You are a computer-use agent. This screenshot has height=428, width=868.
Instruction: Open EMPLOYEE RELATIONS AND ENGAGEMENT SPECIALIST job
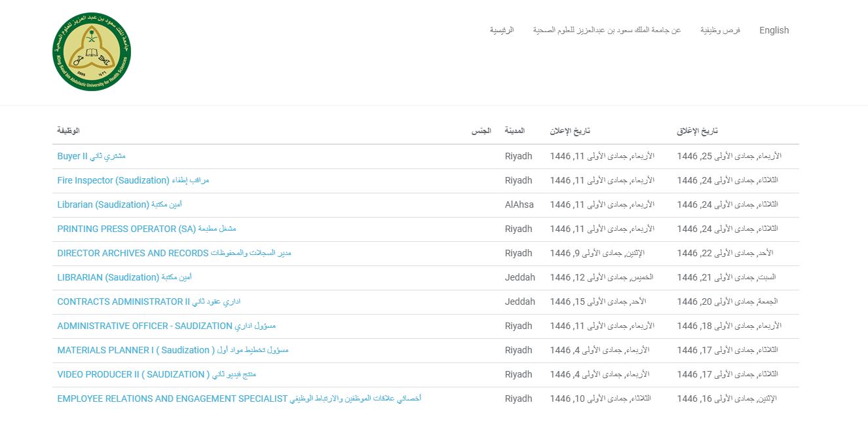coord(238,399)
